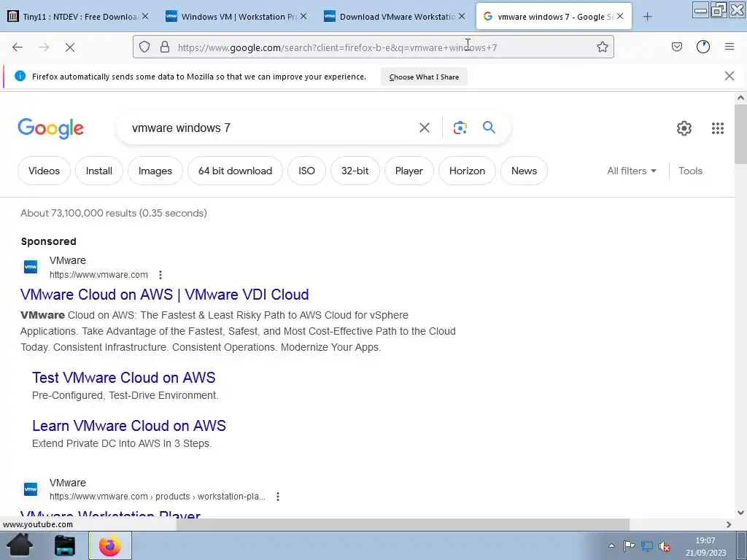Close the Windows VM Workstation tab

pos(303,16)
